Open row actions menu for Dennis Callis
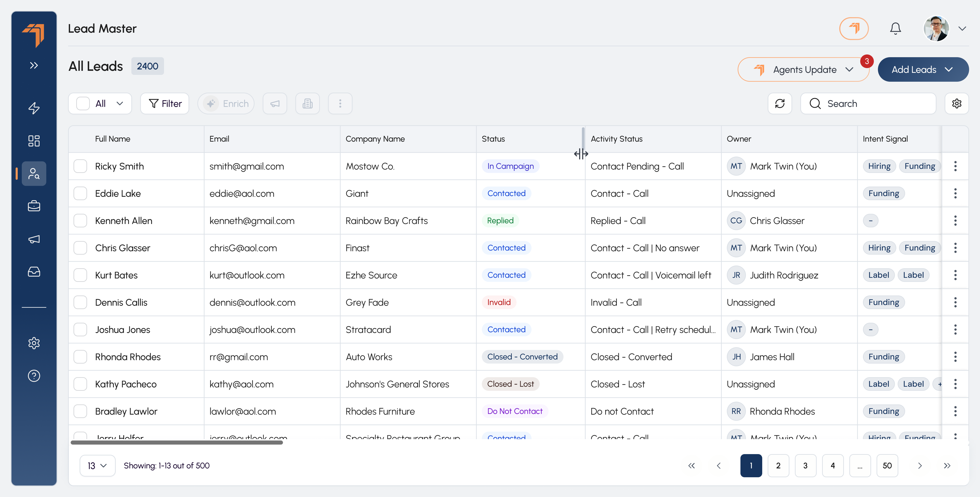The width and height of the screenshot is (980, 497). click(955, 303)
